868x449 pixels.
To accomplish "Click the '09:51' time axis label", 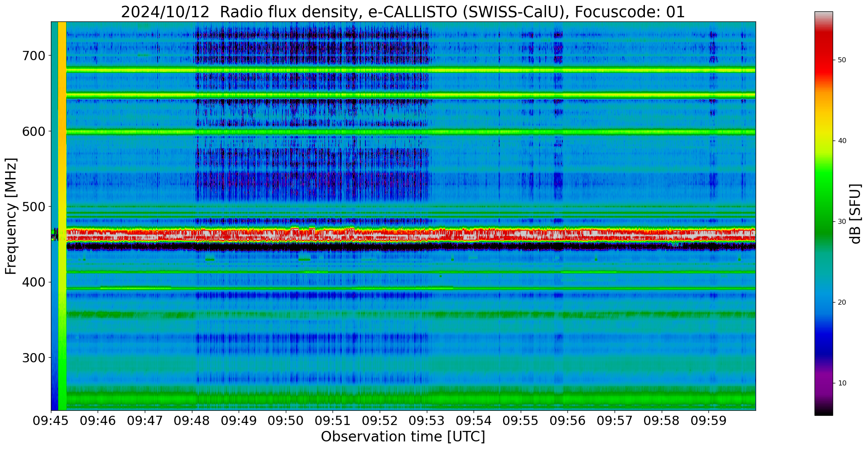I will coord(333,421).
